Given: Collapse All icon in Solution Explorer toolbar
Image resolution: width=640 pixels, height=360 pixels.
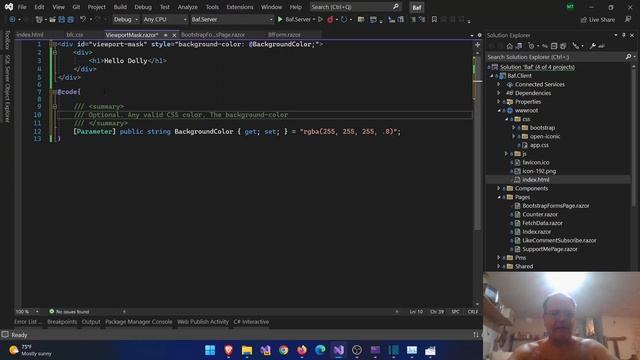Looking at the screenshot, I should click(554, 46).
